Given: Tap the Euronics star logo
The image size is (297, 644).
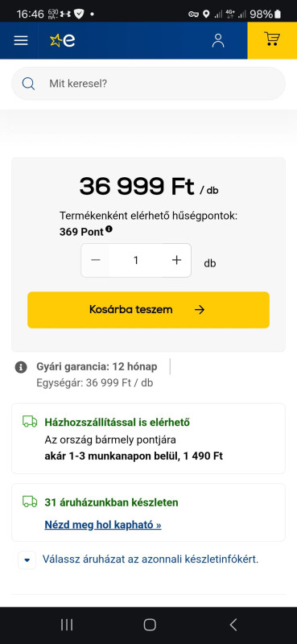Looking at the screenshot, I should click(63, 40).
